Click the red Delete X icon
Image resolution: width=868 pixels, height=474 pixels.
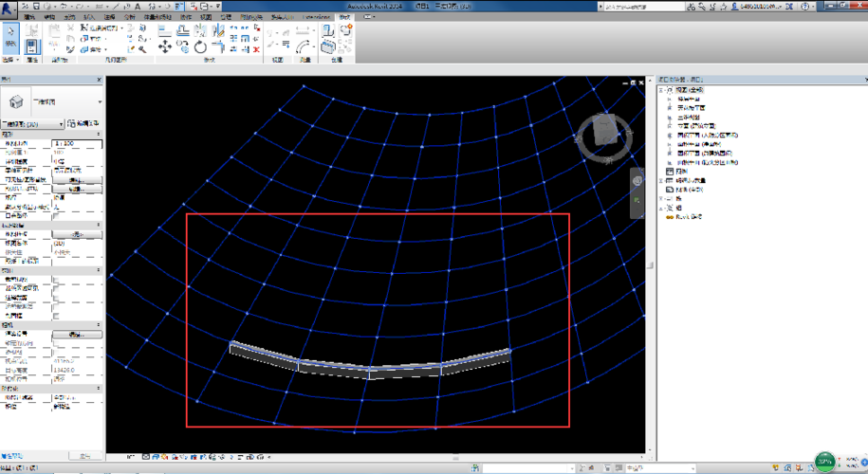pos(256,48)
